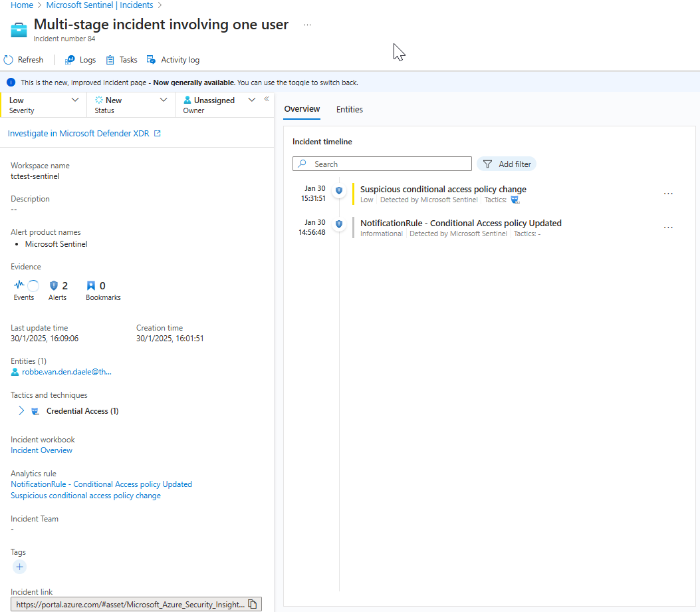Select the Overview tab
This screenshot has width=700, height=612.
point(302,109)
